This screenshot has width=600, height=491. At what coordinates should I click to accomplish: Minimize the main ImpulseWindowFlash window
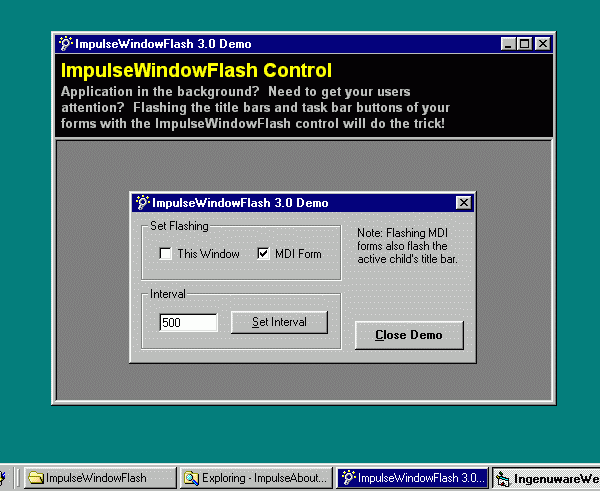(x=508, y=44)
